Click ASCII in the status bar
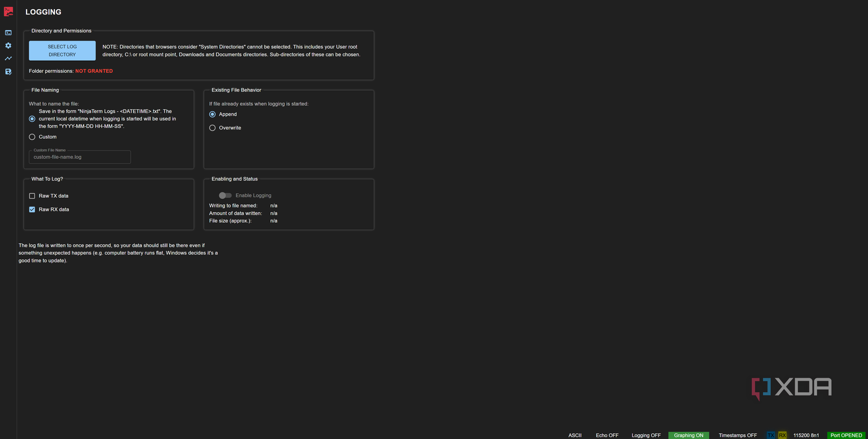This screenshot has height=439, width=868. [x=575, y=435]
